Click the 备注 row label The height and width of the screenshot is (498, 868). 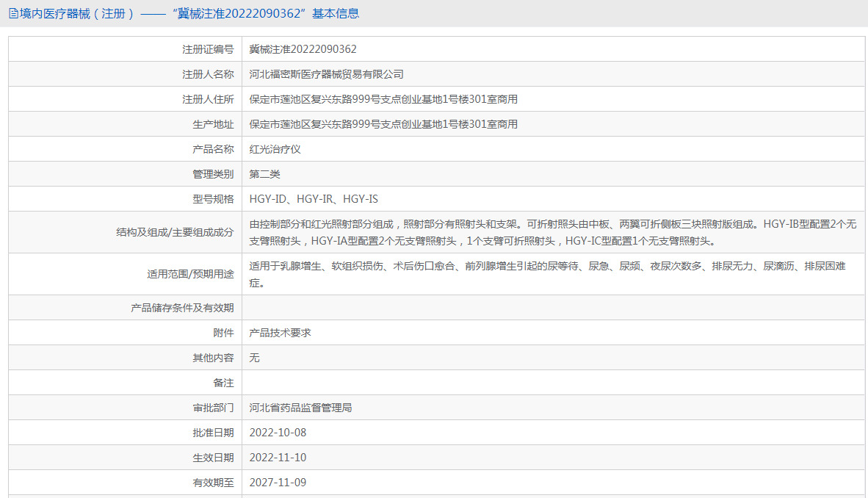click(224, 383)
